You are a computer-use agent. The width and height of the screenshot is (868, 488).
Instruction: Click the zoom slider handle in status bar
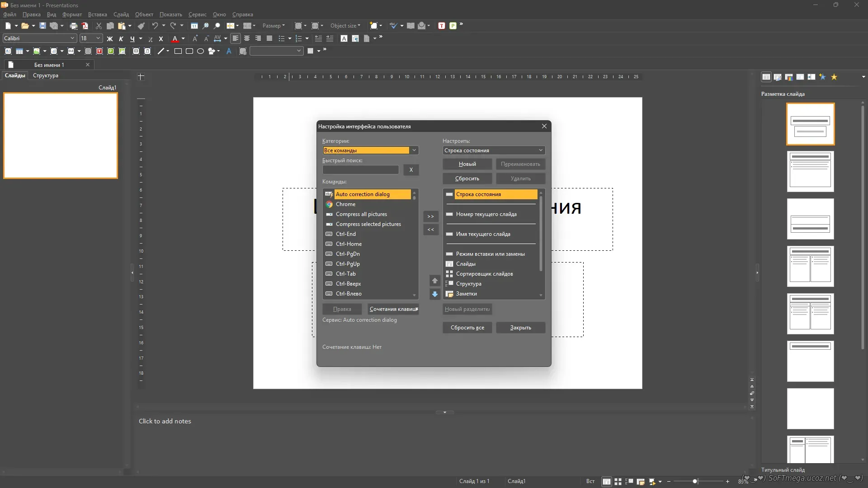(695, 482)
